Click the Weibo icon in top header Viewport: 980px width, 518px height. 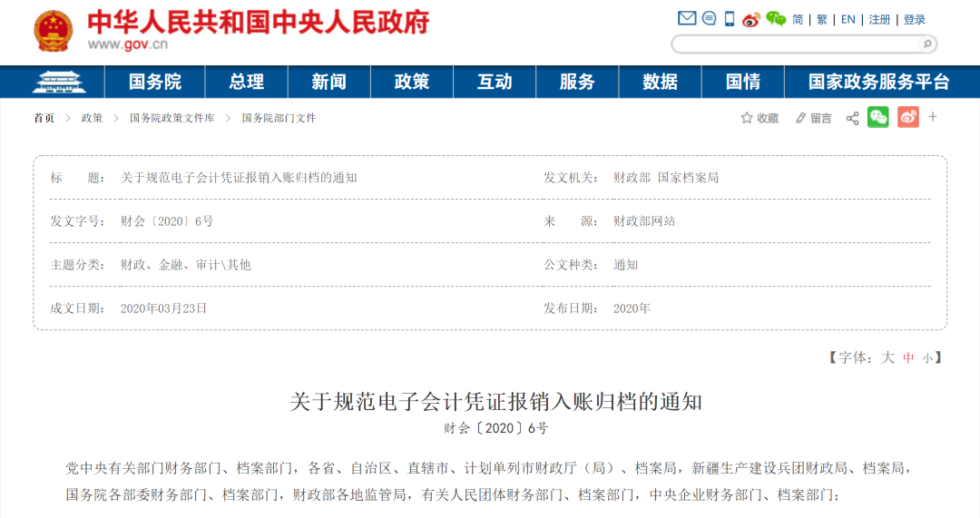click(x=750, y=19)
